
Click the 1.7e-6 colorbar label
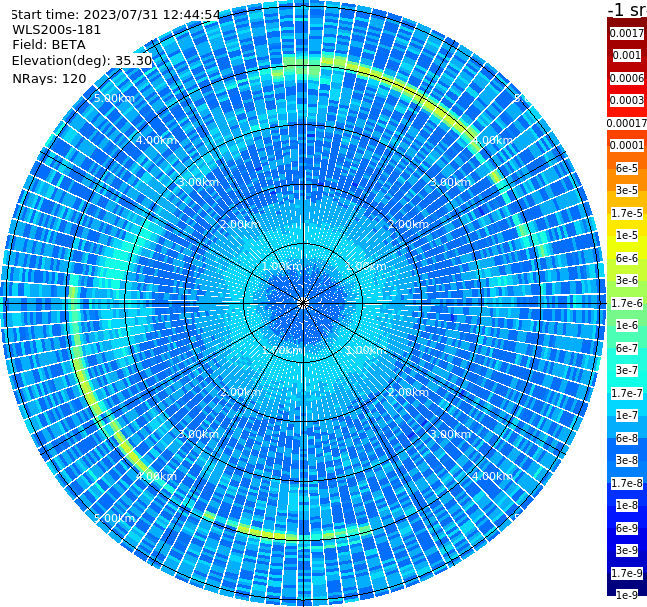(x=627, y=303)
